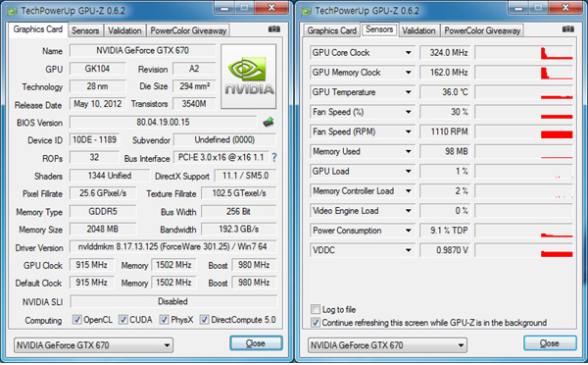Open Fan Speed (%) sensor dropdown arrow
588x365 pixels.
(x=409, y=112)
